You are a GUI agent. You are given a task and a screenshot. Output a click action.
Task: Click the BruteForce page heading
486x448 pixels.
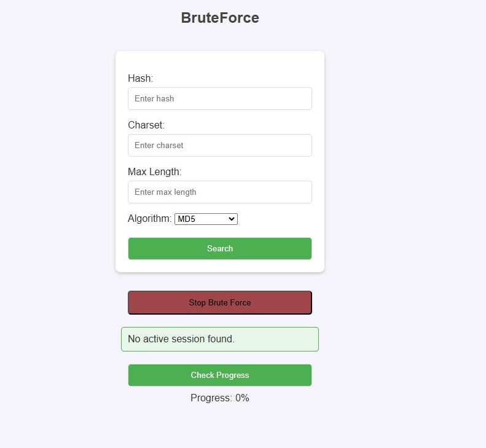[220, 18]
